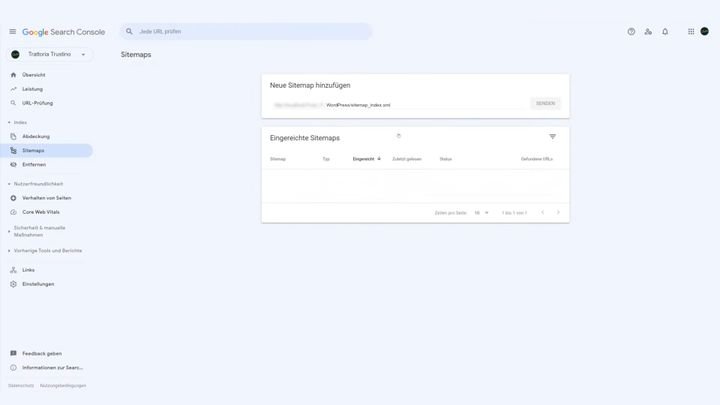This screenshot has height=405, width=720.
Task: Go to previous page arrow
Action: coord(542,213)
